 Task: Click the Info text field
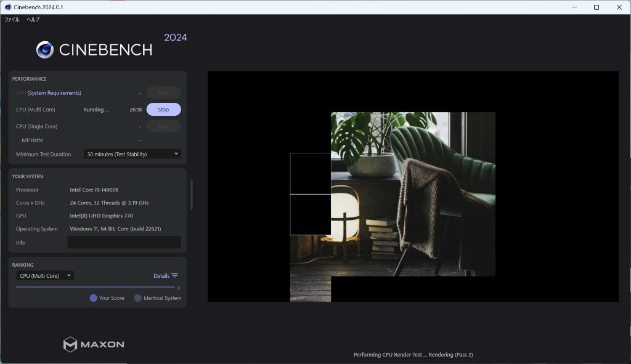124,243
